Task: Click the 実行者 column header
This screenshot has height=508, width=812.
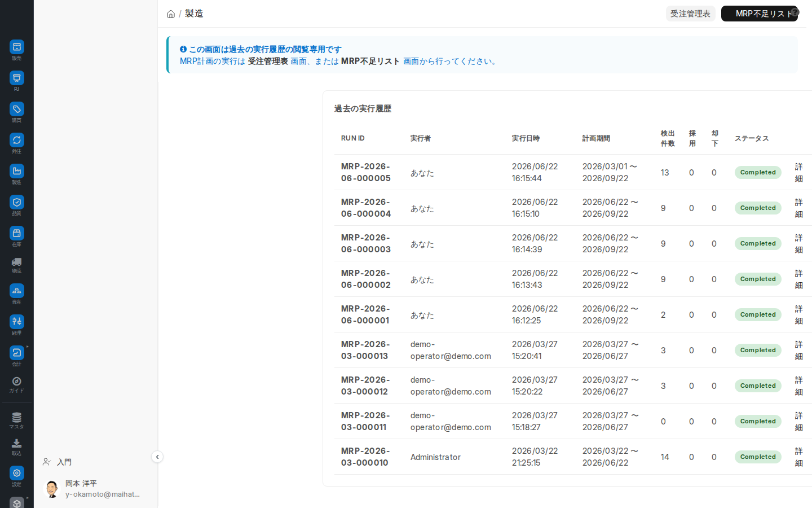Action: coord(421,138)
